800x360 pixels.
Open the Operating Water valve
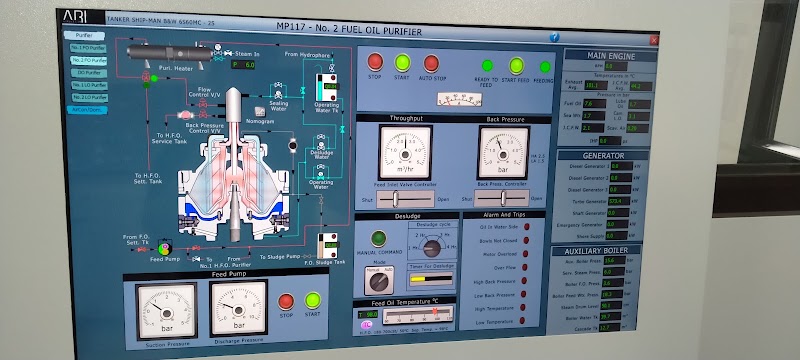[321, 176]
